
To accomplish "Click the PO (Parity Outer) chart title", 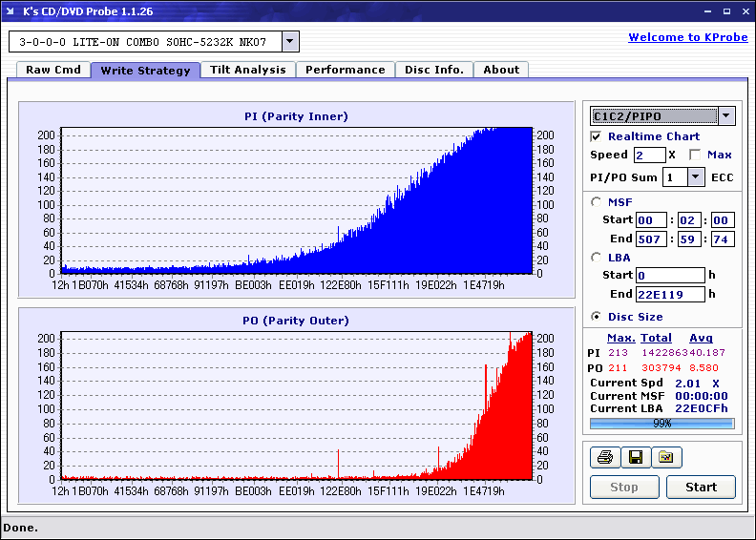I will pyautogui.click(x=296, y=321).
